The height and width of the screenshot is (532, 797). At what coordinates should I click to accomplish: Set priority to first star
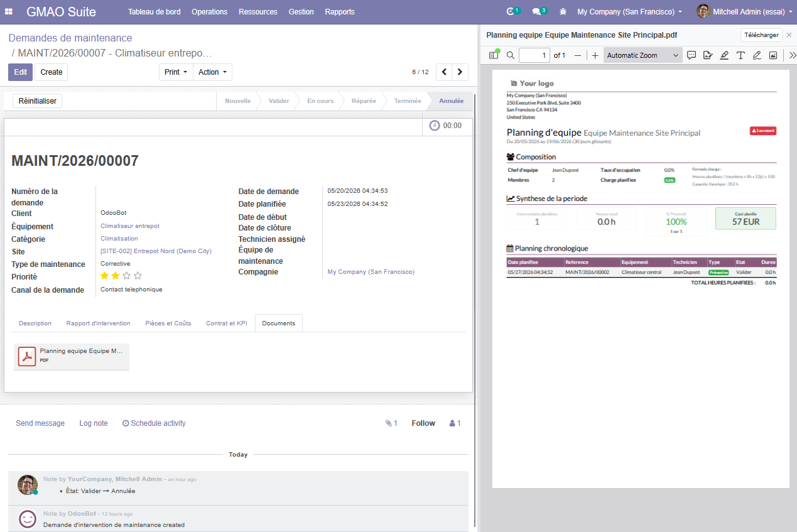point(104,276)
